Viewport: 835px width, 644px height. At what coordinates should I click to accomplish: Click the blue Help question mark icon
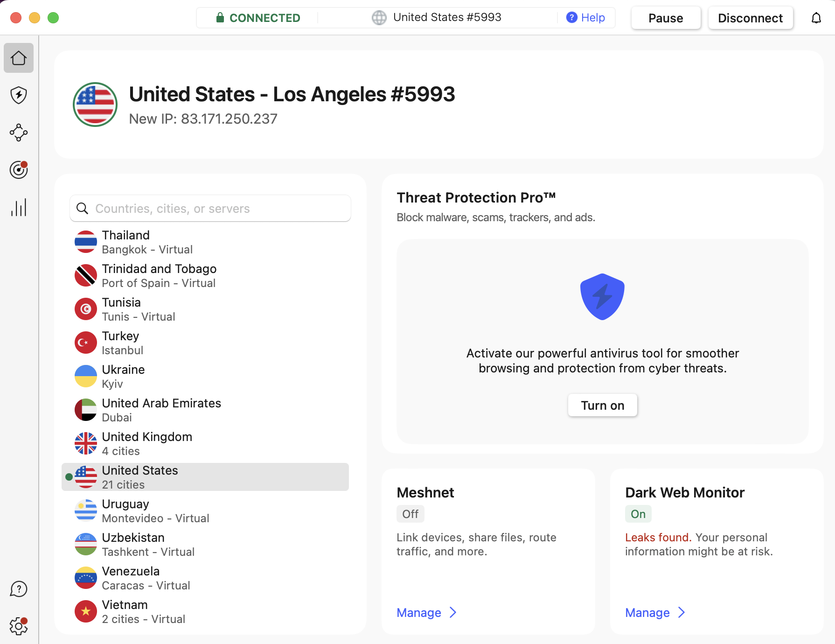coord(571,17)
